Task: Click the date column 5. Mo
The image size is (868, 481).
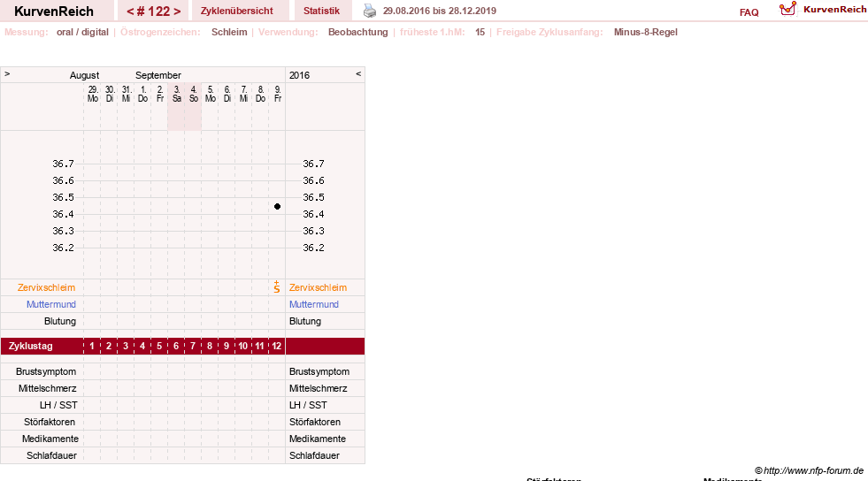Action: click(211, 94)
